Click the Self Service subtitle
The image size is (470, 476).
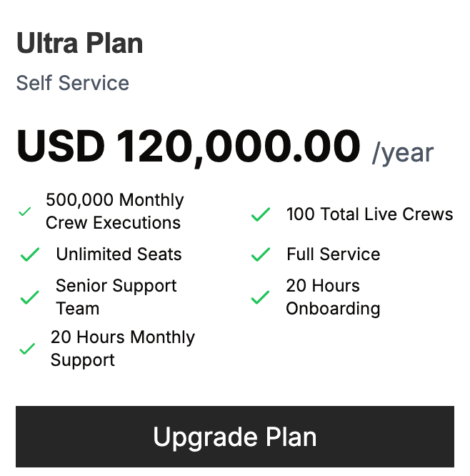(x=73, y=83)
